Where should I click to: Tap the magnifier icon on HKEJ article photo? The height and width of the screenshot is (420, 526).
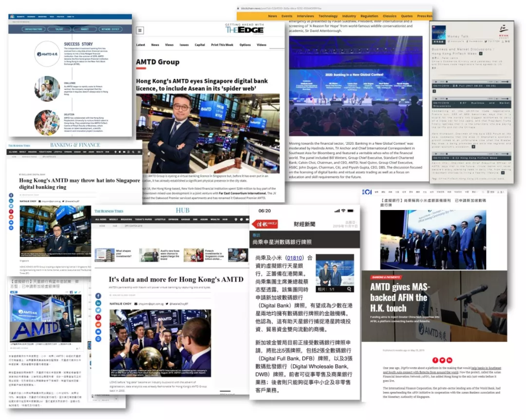(x=349, y=289)
